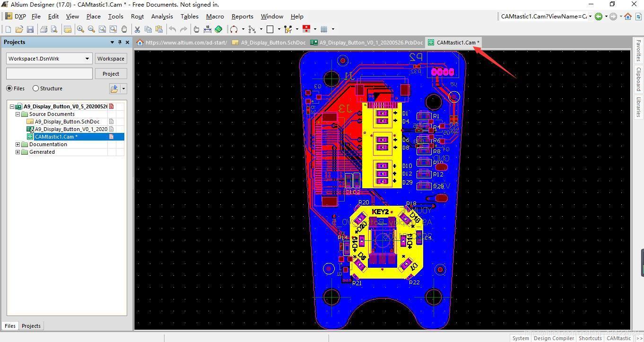Pick the Measure distance tool
Viewport: 644px width, 342px height.
click(x=208, y=29)
